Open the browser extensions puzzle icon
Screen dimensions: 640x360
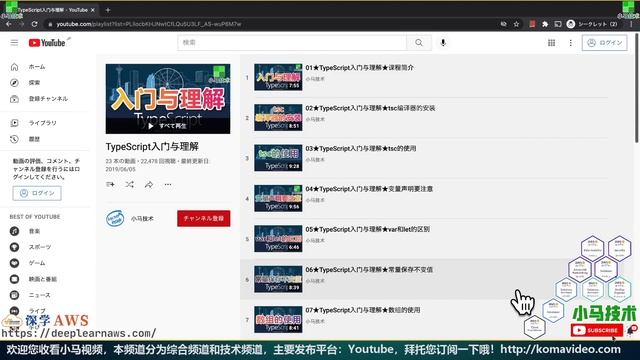[x=545, y=24]
